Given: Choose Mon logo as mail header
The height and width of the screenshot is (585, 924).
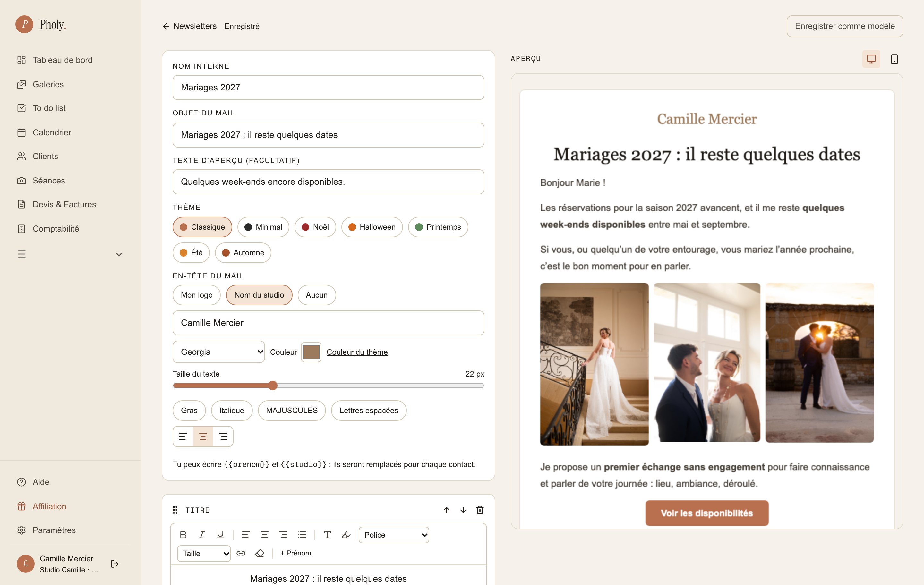Looking at the screenshot, I should tap(196, 295).
